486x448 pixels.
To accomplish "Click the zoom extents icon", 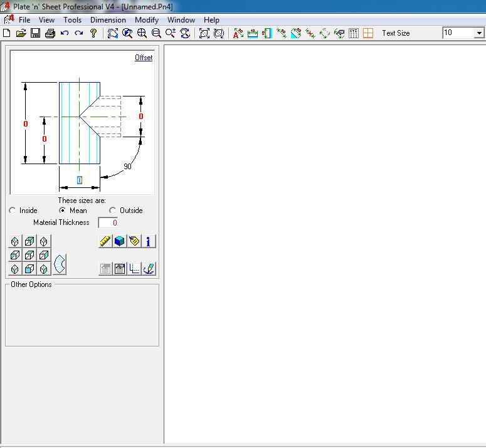I will (204, 33).
